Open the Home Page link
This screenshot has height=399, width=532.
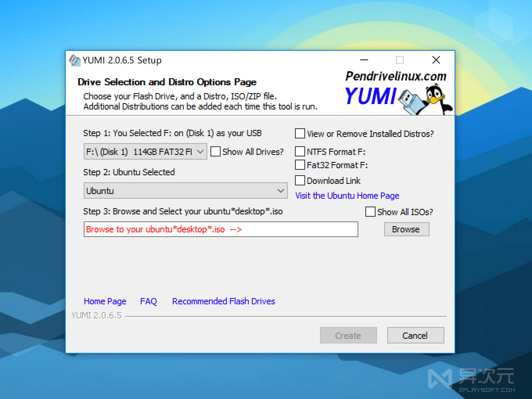coord(105,301)
